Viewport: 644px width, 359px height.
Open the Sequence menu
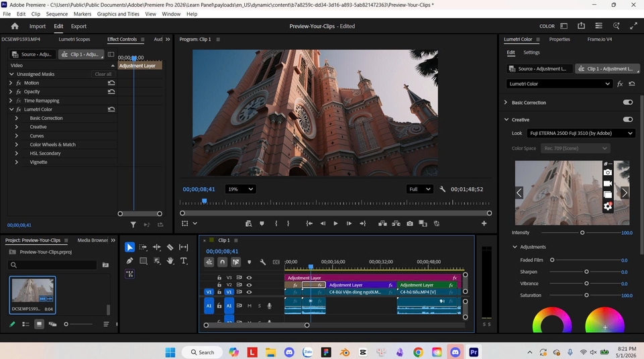pyautogui.click(x=57, y=14)
